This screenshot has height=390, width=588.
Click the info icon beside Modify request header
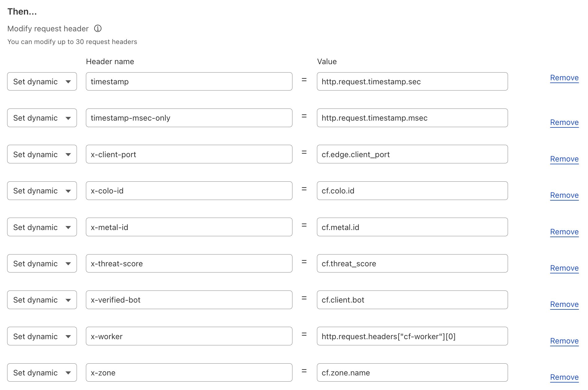(x=98, y=29)
